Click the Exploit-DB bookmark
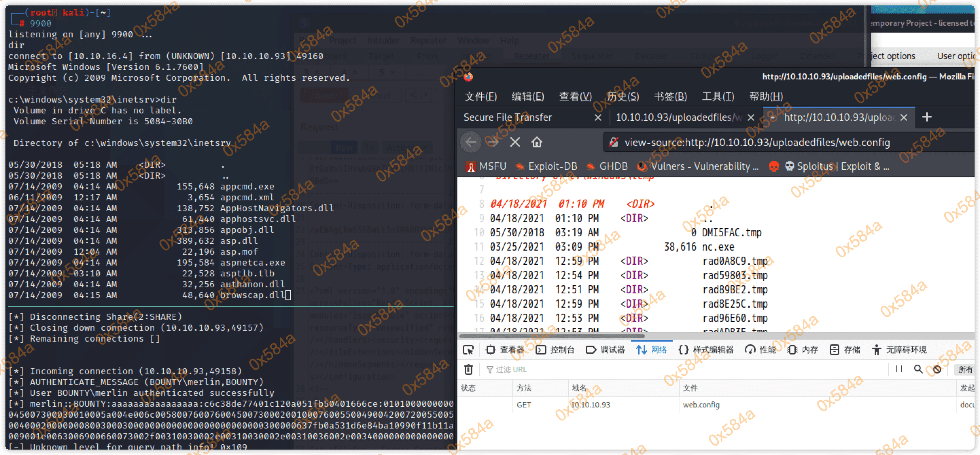This screenshot has width=980, height=455. coord(546,166)
